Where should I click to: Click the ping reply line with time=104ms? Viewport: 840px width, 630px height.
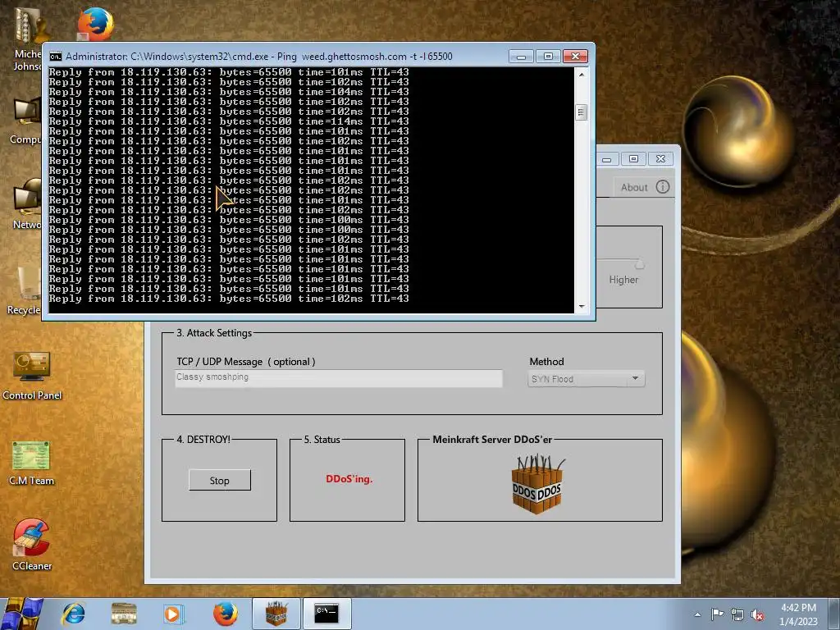(229, 92)
